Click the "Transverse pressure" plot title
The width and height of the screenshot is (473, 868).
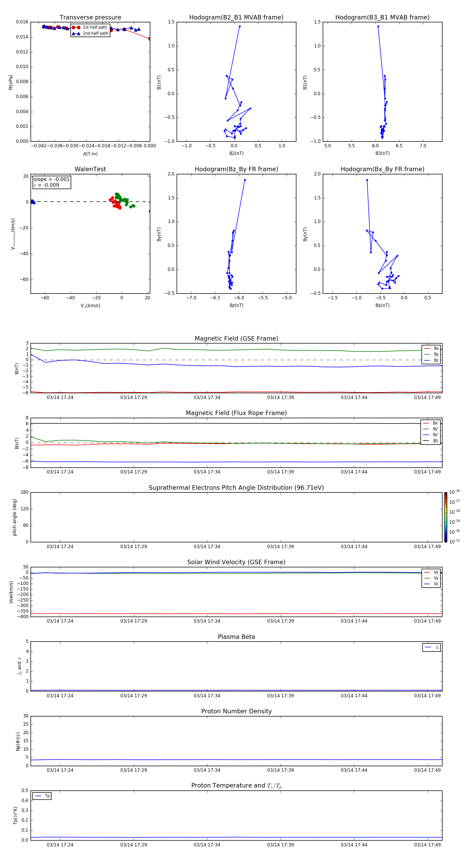click(x=90, y=18)
